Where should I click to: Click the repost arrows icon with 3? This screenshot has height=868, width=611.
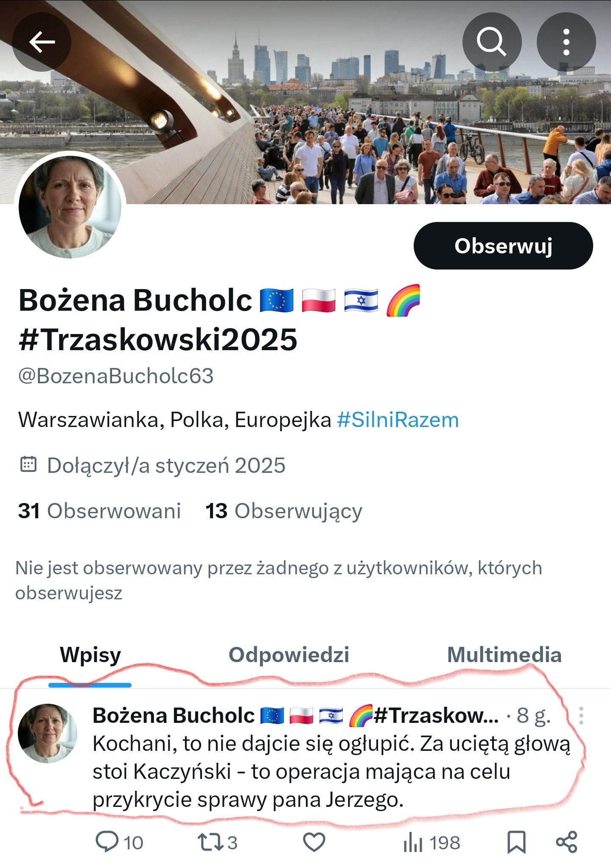pyautogui.click(x=217, y=843)
